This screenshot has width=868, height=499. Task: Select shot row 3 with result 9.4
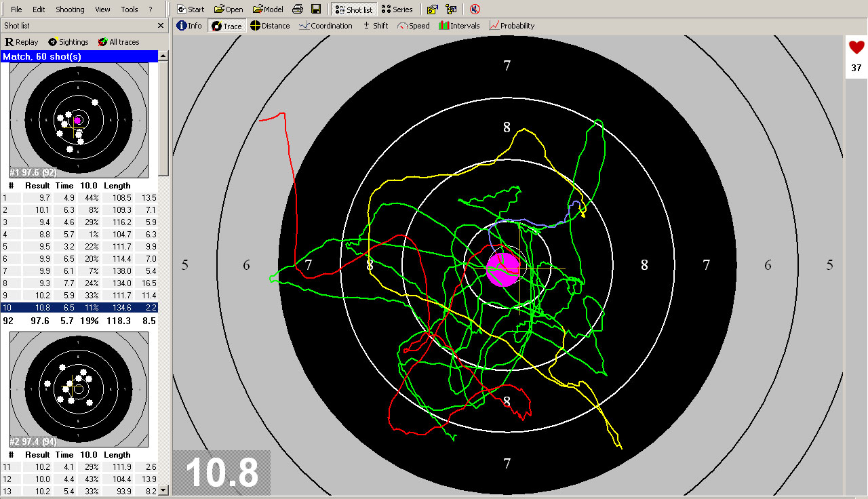[x=79, y=222]
